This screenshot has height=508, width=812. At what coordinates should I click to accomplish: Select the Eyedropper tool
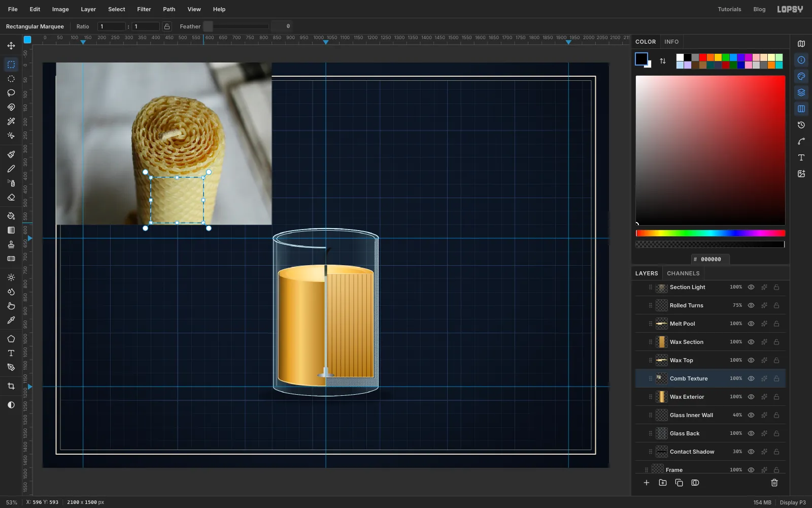tap(11, 320)
